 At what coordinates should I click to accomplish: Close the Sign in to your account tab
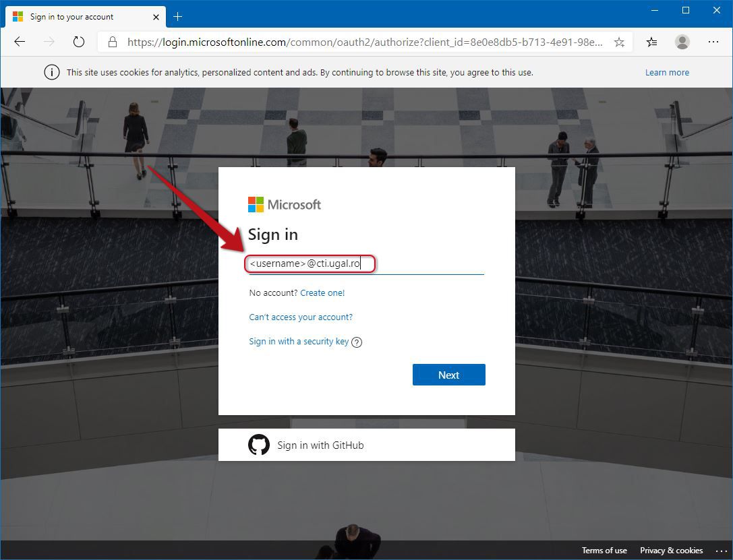156,17
